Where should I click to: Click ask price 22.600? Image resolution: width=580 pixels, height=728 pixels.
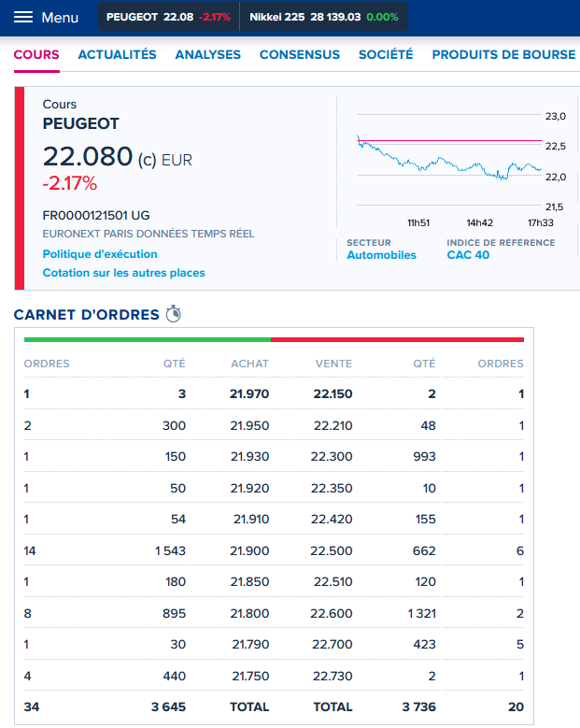(332, 613)
